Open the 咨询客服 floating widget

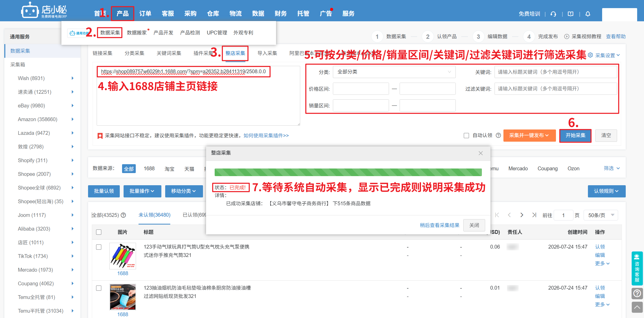tap(637, 268)
